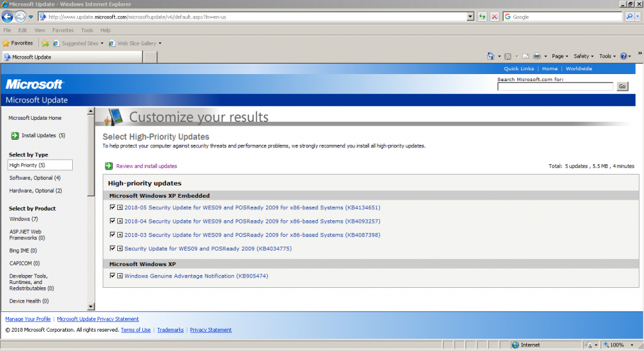Open the Safety menu dropdown
644x351 pixels.
pos(583,56)
